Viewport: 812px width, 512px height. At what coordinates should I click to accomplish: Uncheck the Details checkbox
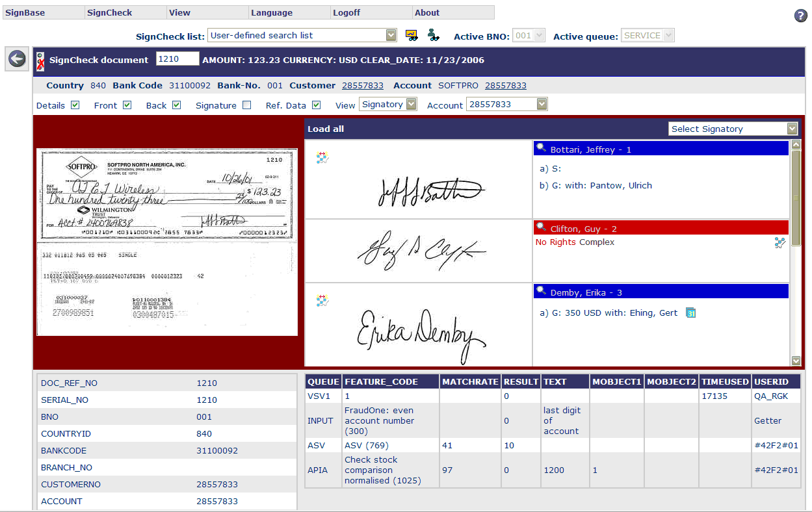coord(75,105)
